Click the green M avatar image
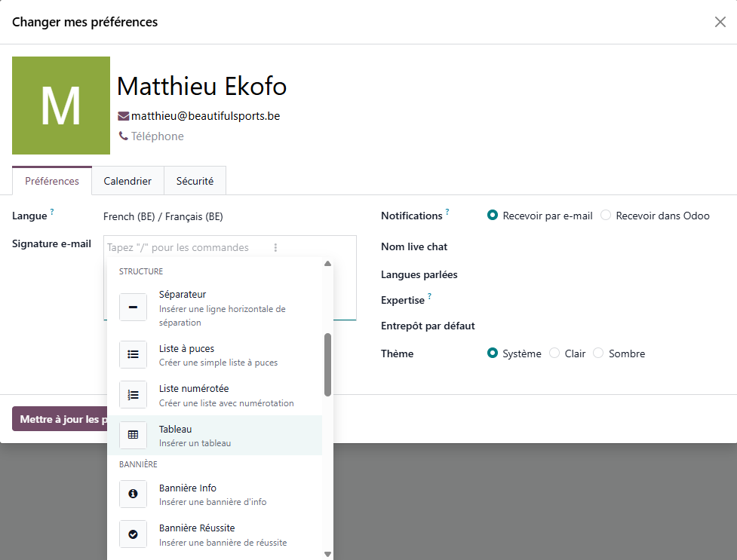The height and width of the screenshot is (560, 737). click(x=61, y=106)
